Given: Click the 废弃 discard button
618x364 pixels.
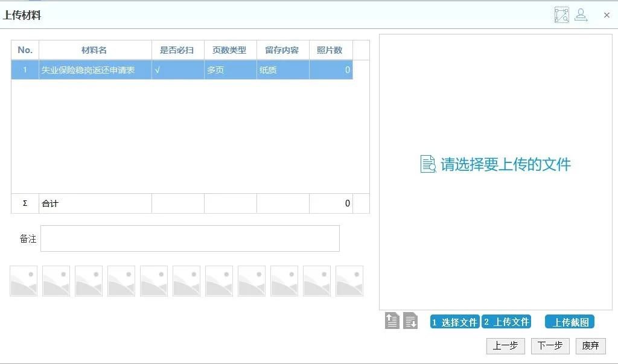Looking at the screenshot, I should pyautogui.click(x=590, y=346).
